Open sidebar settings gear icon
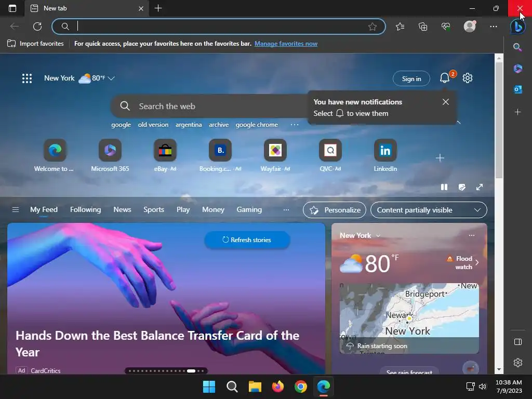This screenshot has height=399, width=532. tap(518, 363)
